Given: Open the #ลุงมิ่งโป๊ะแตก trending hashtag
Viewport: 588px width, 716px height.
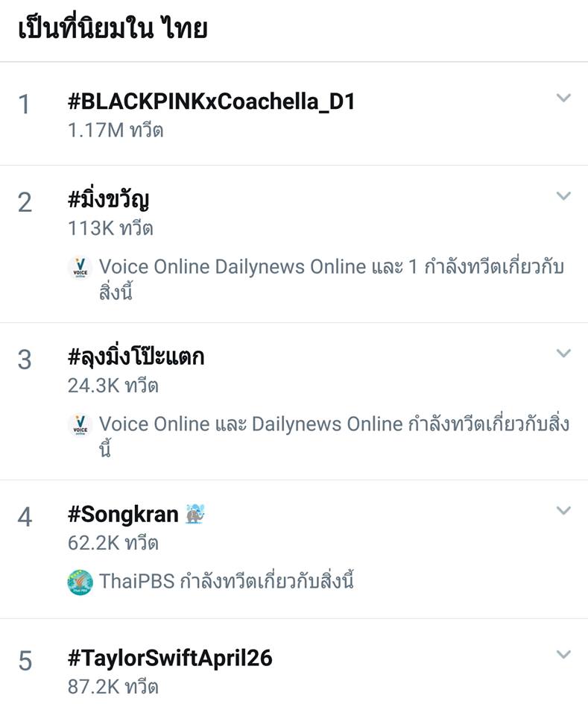Looking at the screenshot, I should (x=136, y=357).
